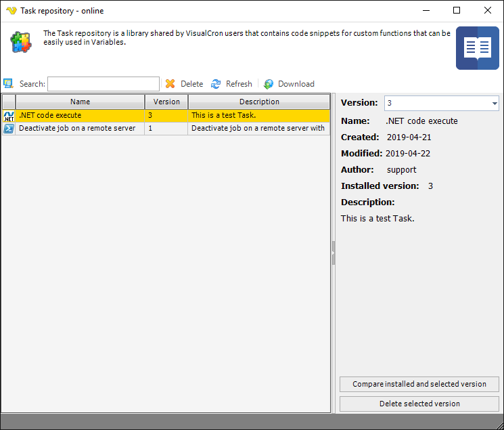Click the Delete X icon in toolbar
The height and width of the screenshot is (430, 504).
[170, 84]
